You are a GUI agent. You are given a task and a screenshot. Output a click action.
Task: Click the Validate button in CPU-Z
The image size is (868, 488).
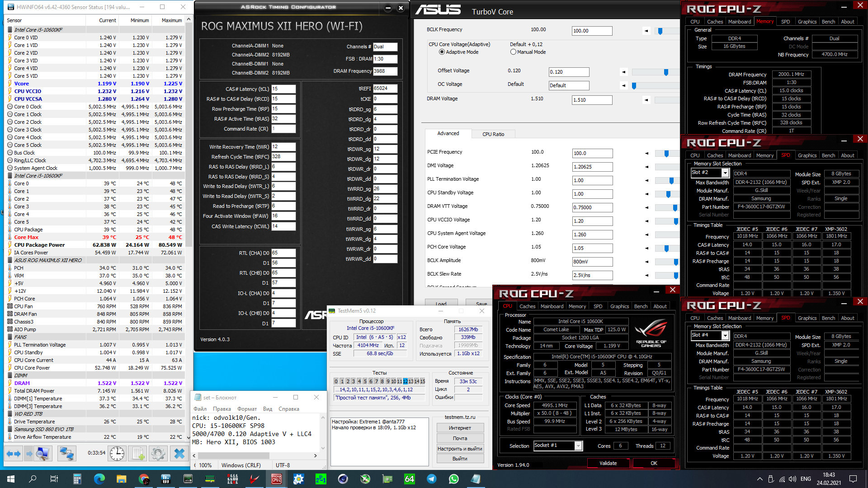(x=608, y=463)
